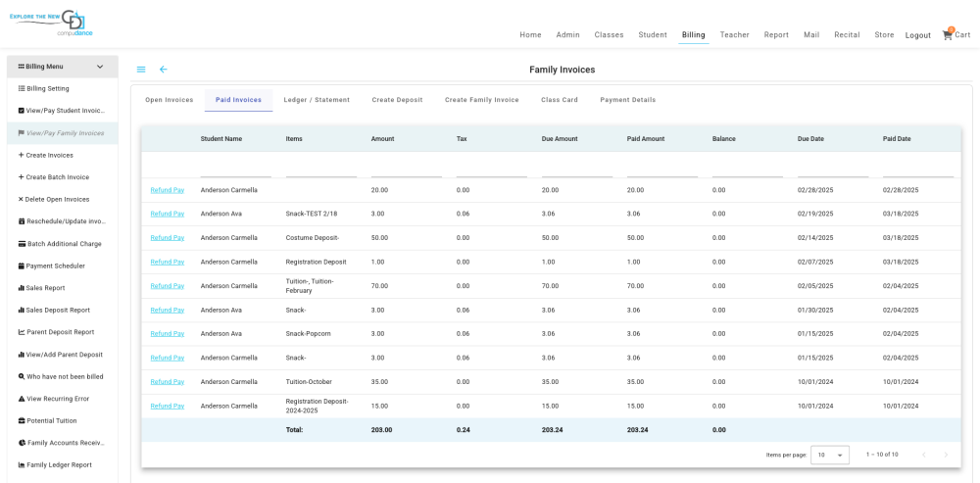Open Payment Scheduler in sidebar
Viewport: 980px width, 483px height.
pyautogui.click(x=62, y=266)
